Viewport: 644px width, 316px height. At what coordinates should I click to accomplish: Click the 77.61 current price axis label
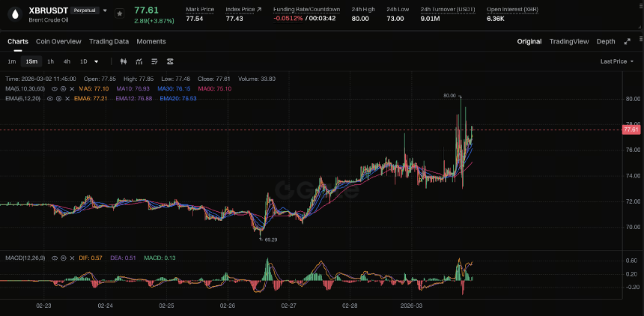[x=631, y=130]
